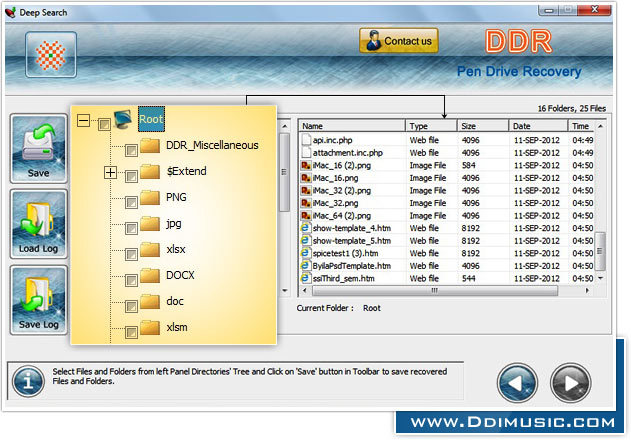
Task: Click the DOCX folder icon
Action: pos(150,275)
